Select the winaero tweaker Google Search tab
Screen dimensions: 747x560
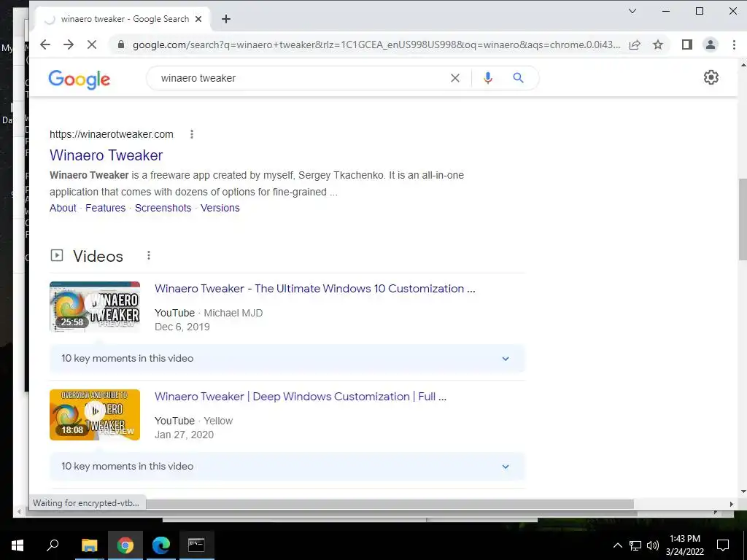[123, 19]
